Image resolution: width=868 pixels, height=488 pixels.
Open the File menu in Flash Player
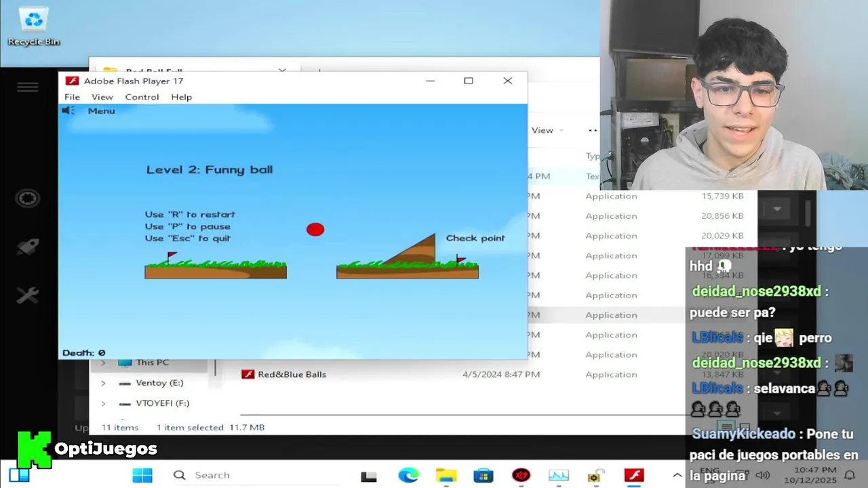[x=72, y=97]
